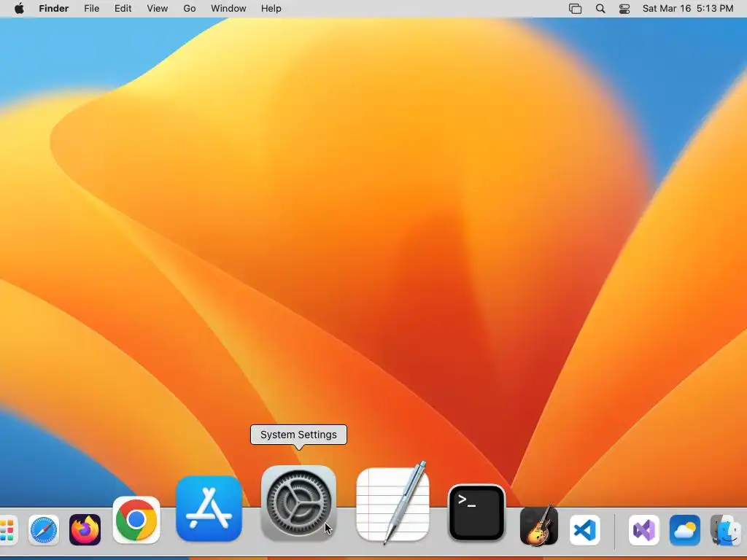Open the Help menu

point(271,9)
